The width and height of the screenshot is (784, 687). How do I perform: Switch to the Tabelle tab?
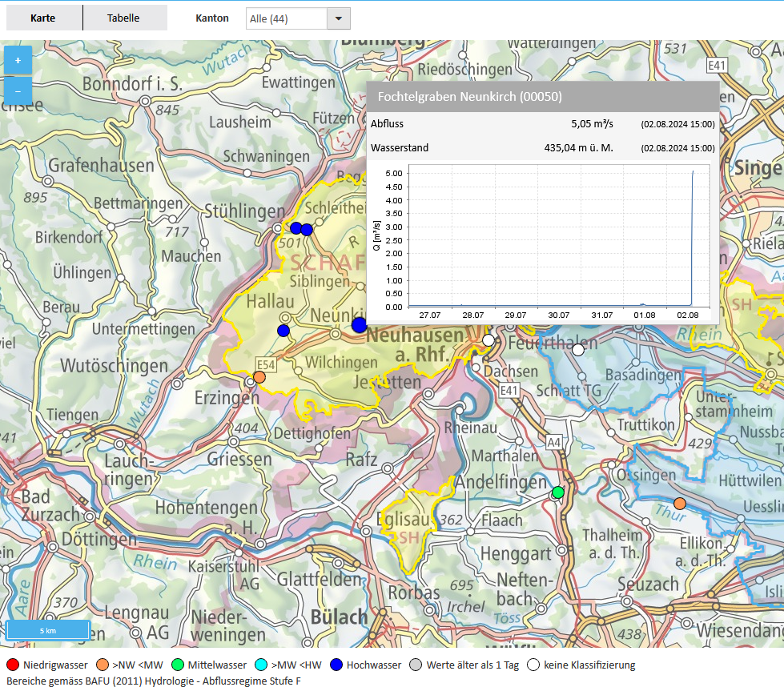[x=123, y=18]
